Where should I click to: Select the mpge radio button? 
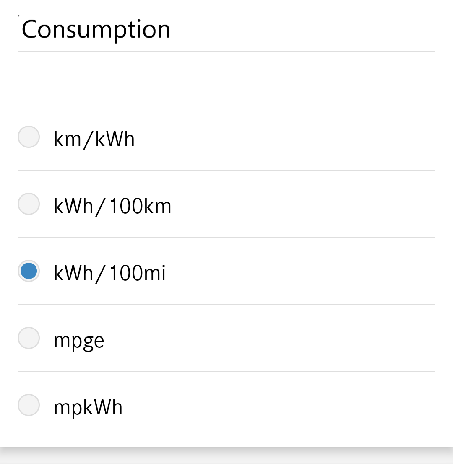pyautogui.click(x=29, y=338)
